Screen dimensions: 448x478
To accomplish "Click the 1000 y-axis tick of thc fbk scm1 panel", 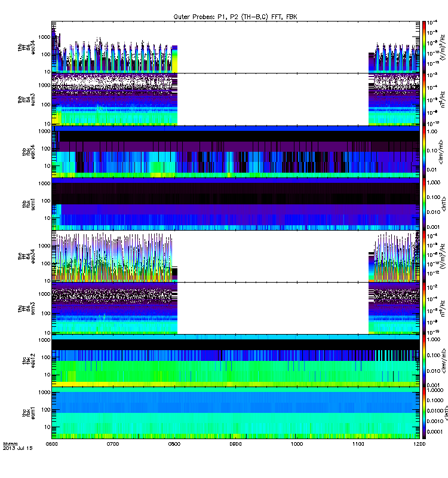I will (x=44, y=393).
